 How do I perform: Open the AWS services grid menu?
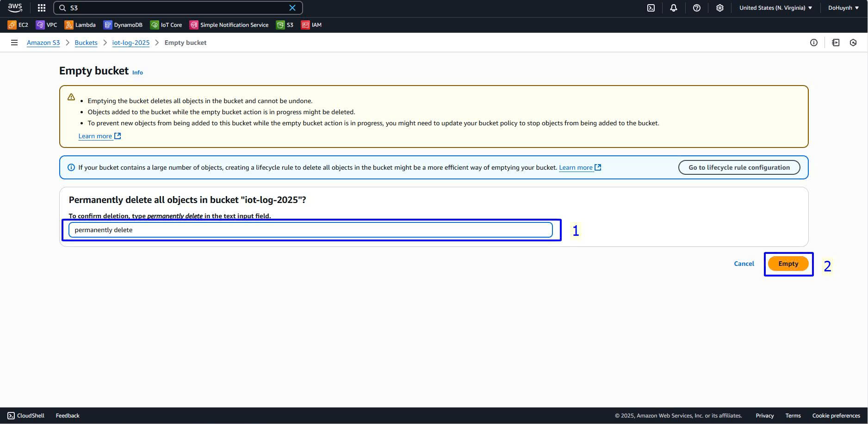(42, 8)
